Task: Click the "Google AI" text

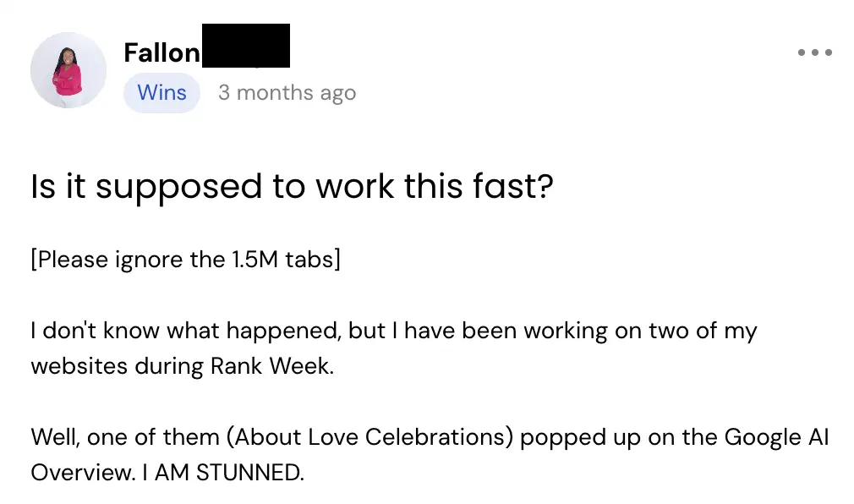Action: (777, 437)
